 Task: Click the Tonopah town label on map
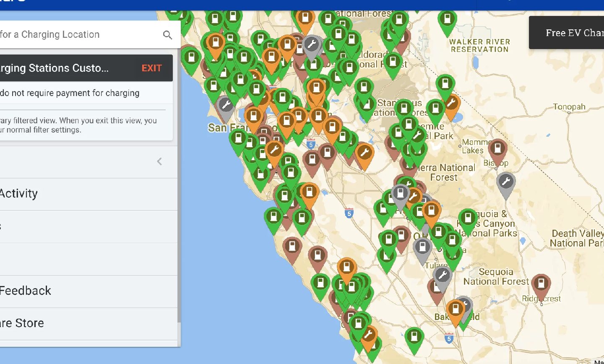tap(569, 107)
